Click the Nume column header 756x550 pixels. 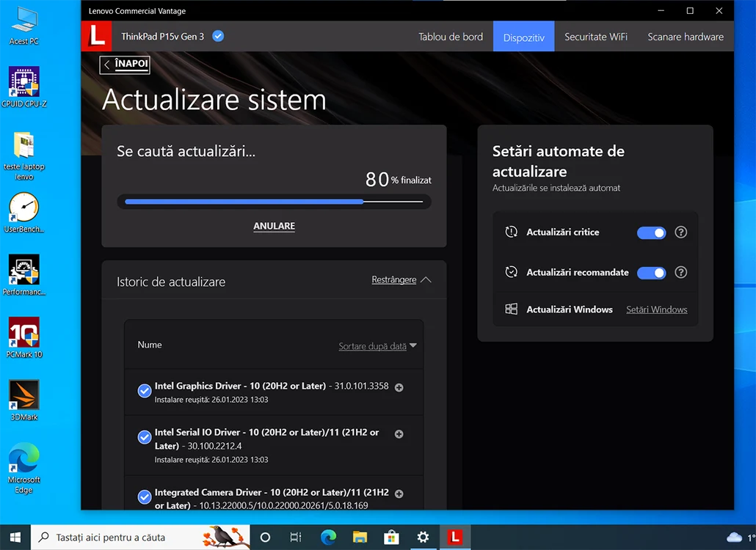(150, 345)
